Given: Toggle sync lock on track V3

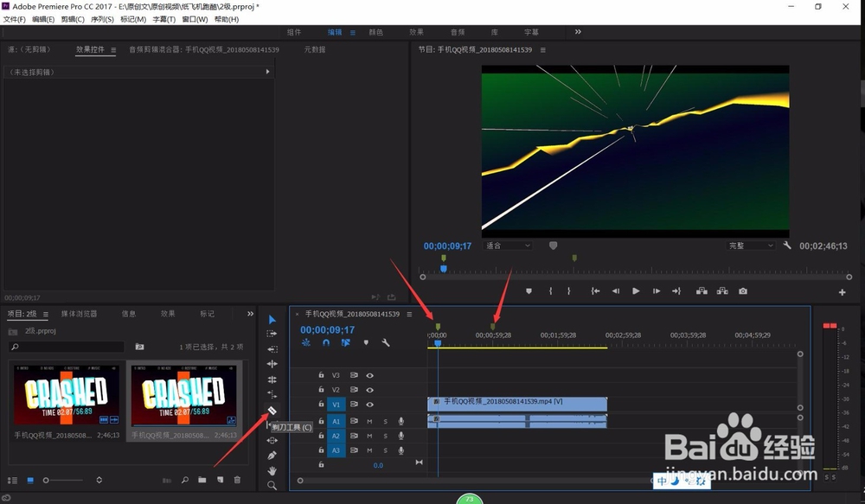Looking at the screenshot, I should tap(354, 375).
